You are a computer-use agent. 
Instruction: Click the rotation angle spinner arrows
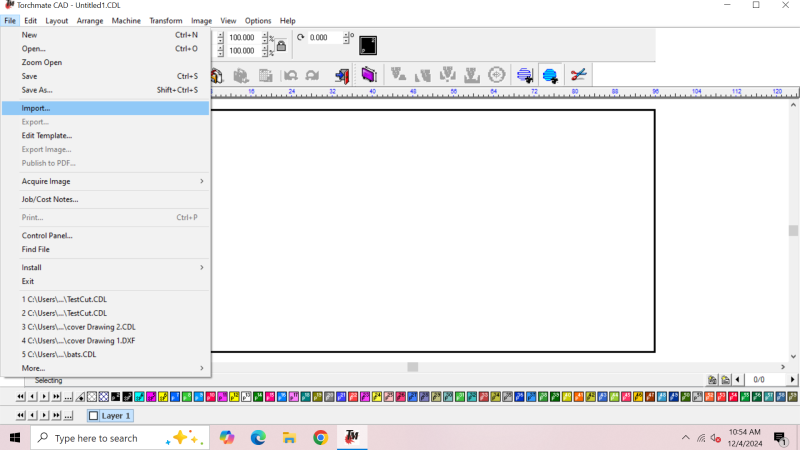pyautogui.click(x=346, y=38)
